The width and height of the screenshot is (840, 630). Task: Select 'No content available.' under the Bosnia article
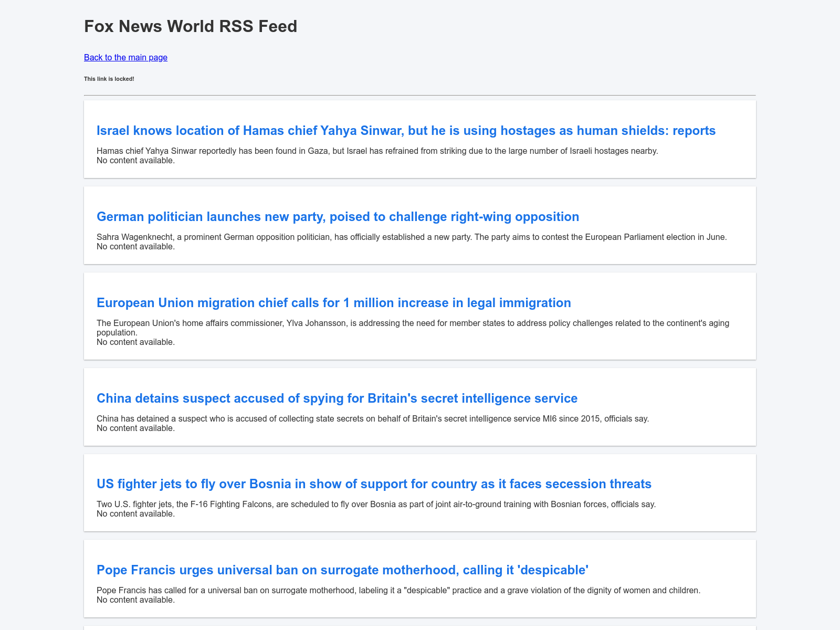135,513
